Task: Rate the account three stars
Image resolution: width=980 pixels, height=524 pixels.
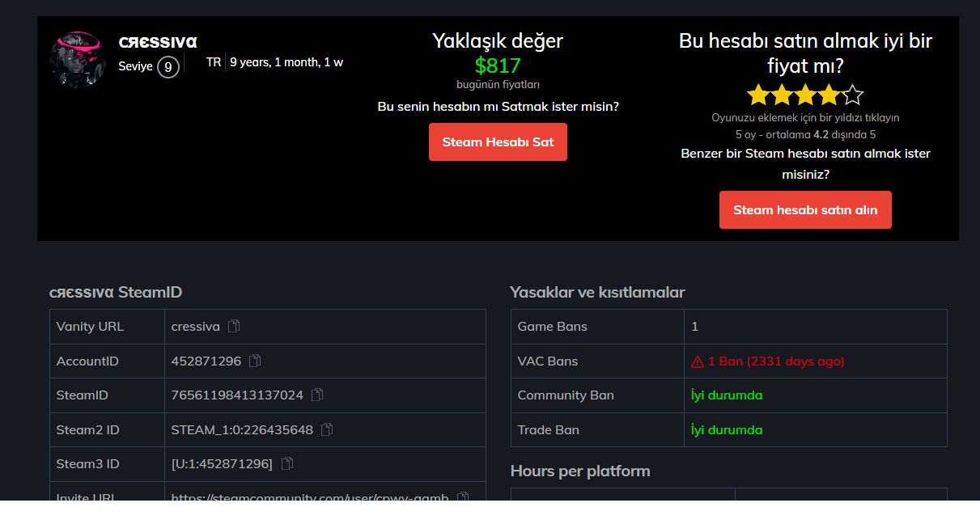Action: point(805,95)
